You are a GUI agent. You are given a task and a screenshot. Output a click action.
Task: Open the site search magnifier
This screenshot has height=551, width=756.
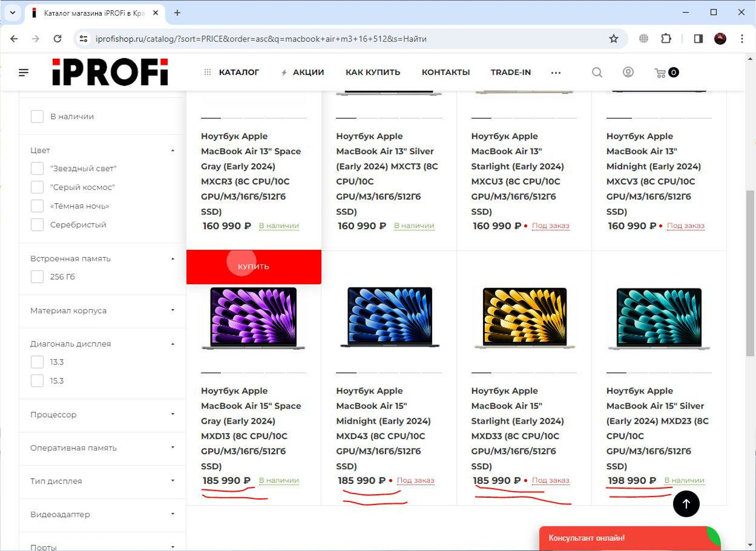[x=597, y=72]
